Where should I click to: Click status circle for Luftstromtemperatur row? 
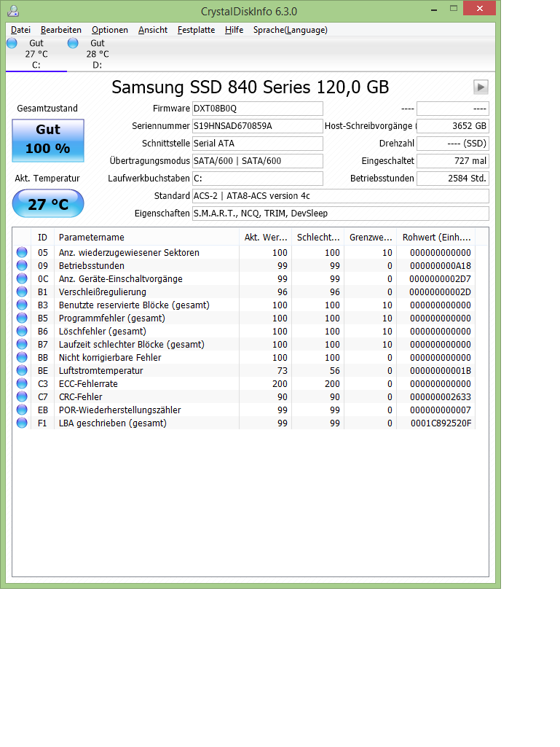coord(22,370)
